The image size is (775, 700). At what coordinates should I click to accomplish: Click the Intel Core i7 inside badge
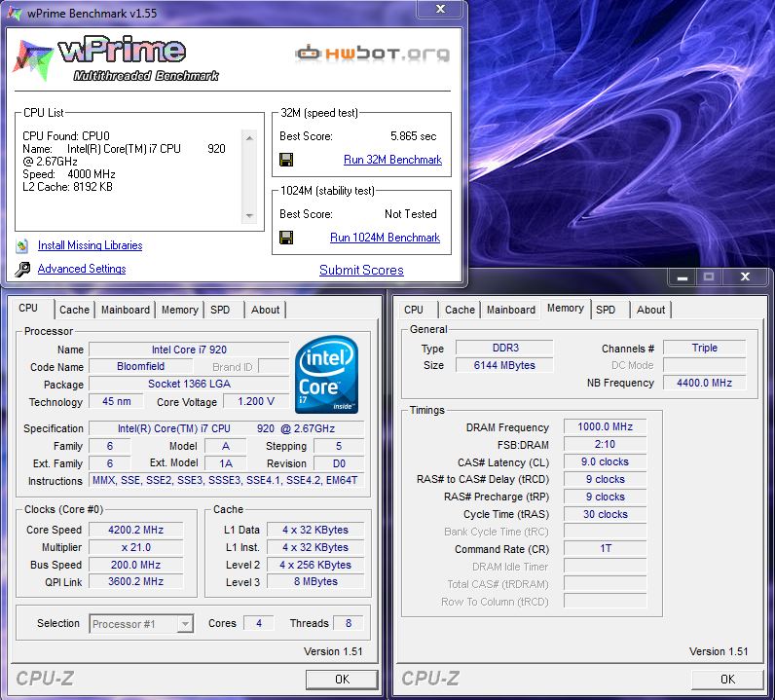[x=327, y=375]
